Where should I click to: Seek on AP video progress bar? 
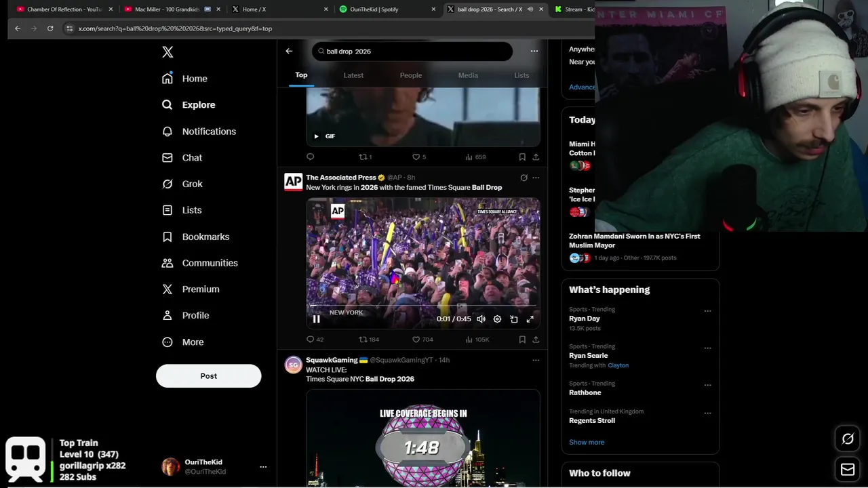423,306
